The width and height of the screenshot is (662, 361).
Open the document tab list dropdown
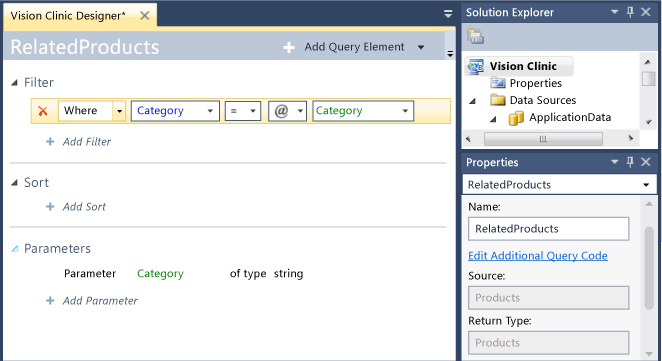click(x=448, y=14)
